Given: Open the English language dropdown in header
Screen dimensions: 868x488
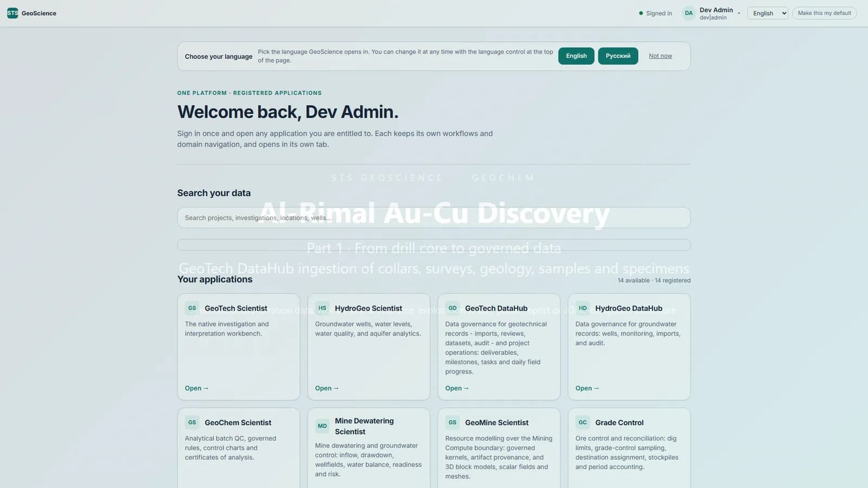Looking at the screenshot, I should tap(768, 13).
